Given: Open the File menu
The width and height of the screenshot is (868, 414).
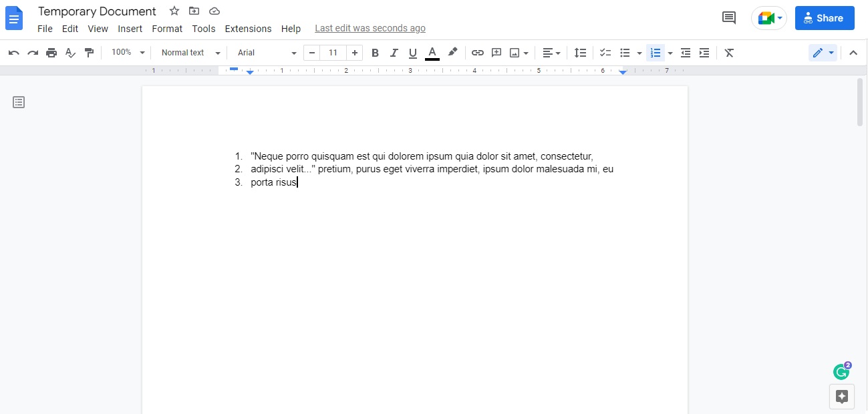Looking at the screenshot, I should click(45, 29).
